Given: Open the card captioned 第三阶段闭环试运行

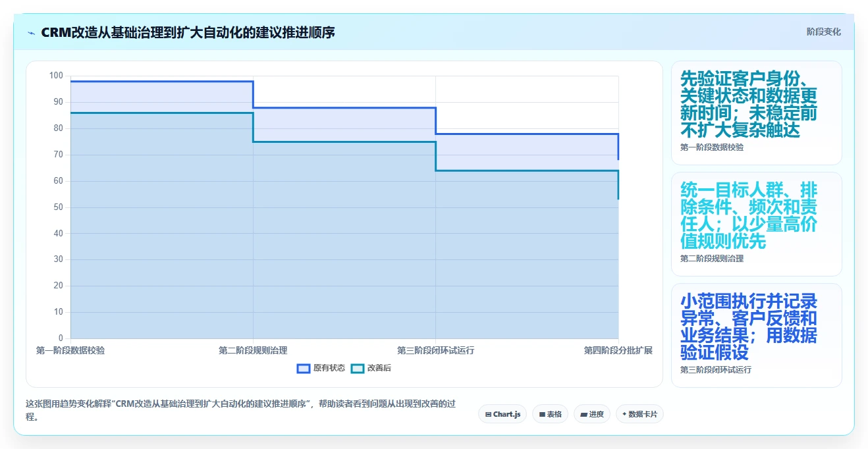Looking at the screenshot, I should [x=756, y=335].
